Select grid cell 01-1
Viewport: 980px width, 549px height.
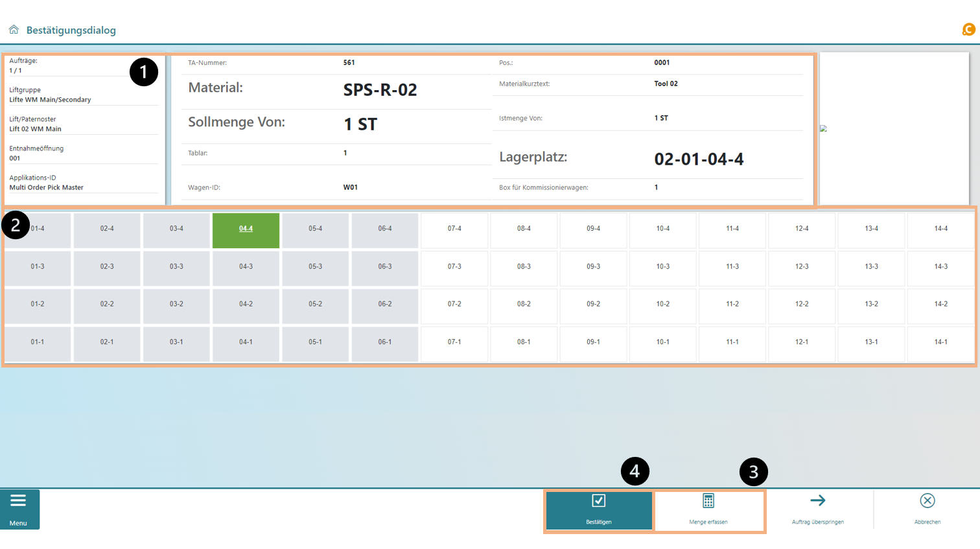tap(38, 342)
